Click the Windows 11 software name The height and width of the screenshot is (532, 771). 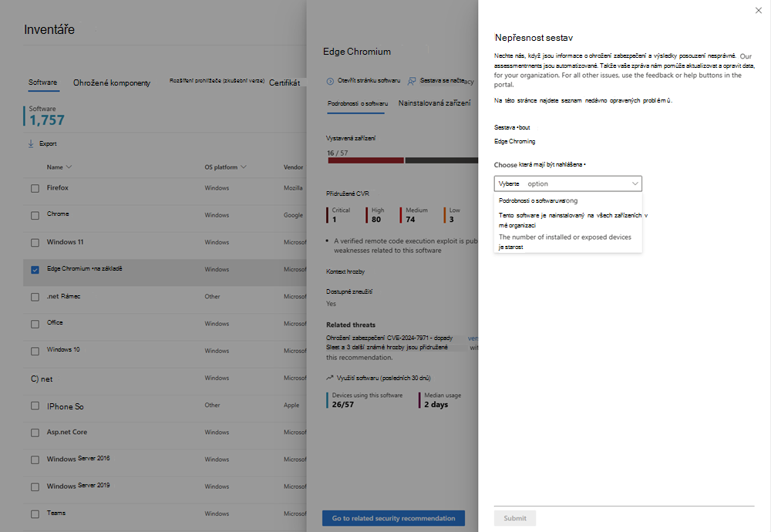tap(65, 242)
